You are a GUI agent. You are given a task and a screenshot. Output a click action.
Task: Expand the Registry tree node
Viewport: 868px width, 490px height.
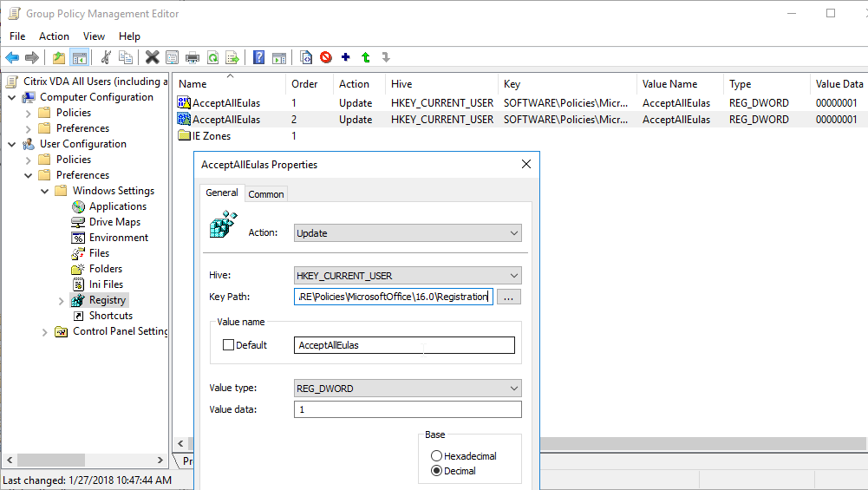[61, 301]
